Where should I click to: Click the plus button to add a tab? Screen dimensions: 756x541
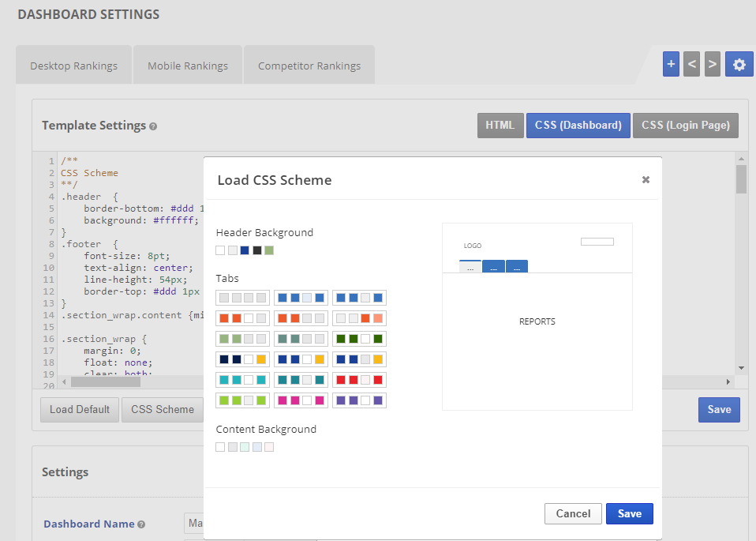[x=671, y=64]
